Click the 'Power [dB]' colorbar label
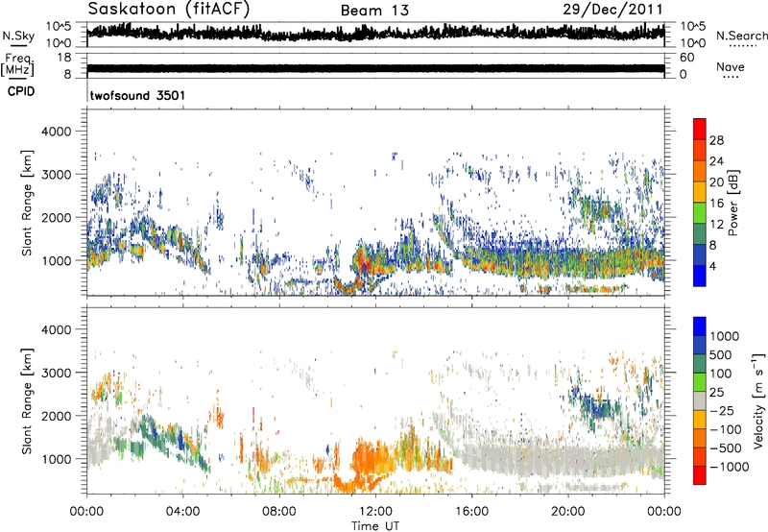The width and height of the screenshot is (768, 532). 733,203
